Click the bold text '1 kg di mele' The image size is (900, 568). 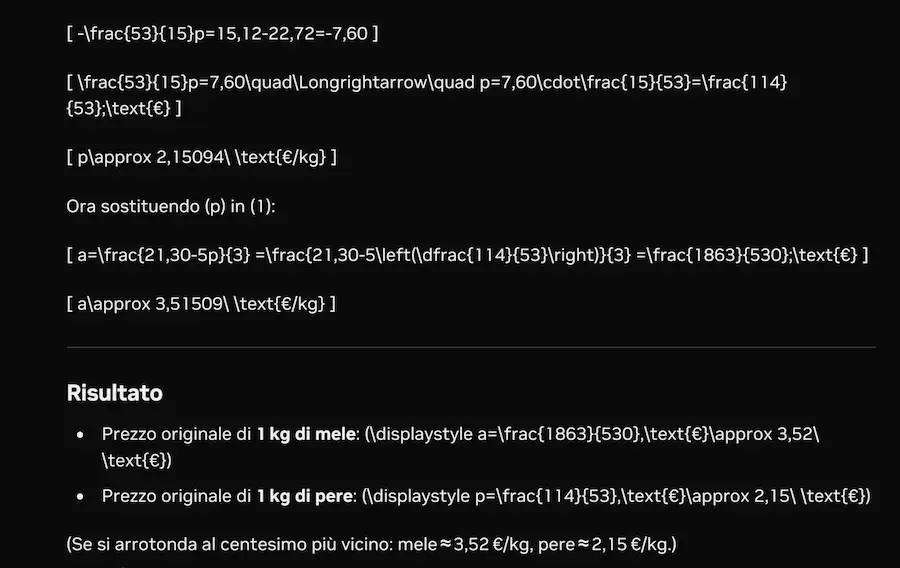pos(306,434)
